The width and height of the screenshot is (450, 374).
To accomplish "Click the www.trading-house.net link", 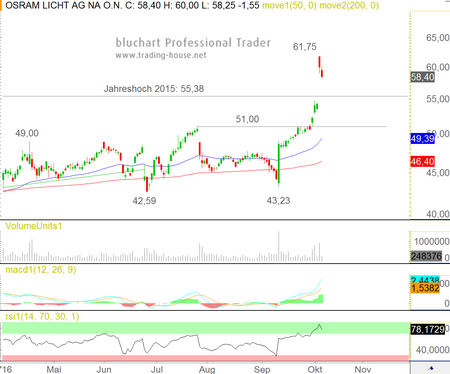I will pos(161,55).
